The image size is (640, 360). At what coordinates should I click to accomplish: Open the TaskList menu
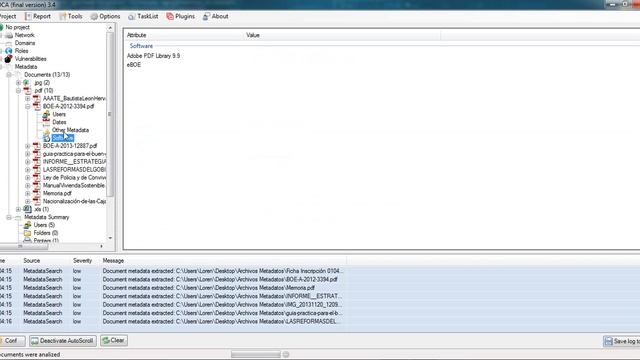pyautogui.click(x=143, y=16)
